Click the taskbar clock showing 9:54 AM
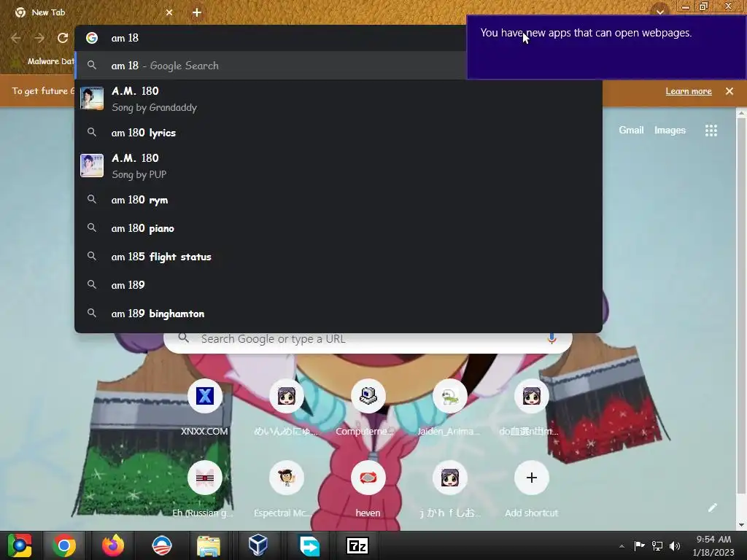This screenshot has height=560, width=747. (x=713, y=545)
